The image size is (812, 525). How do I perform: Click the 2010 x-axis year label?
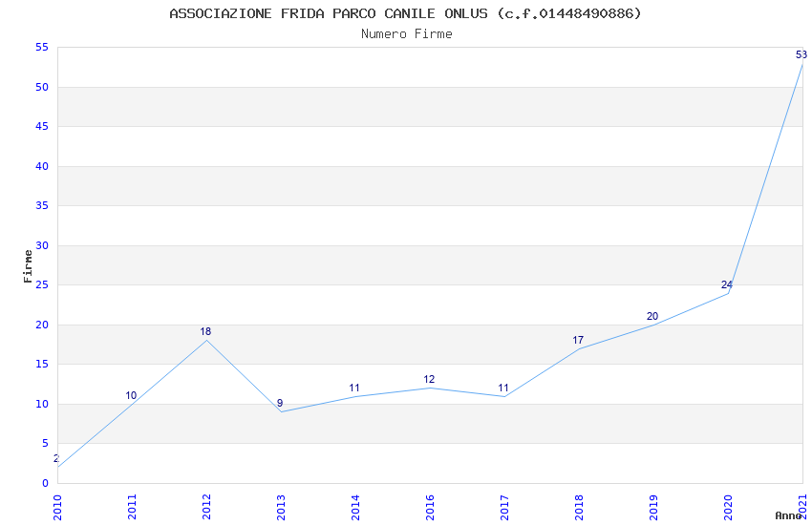click(57, 507)
